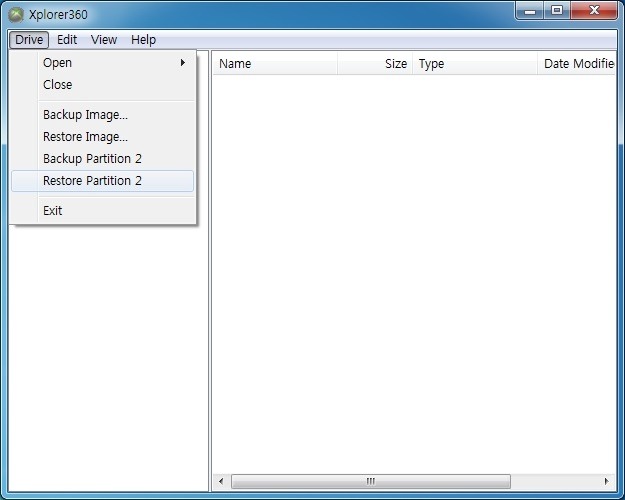Select Backup Image... menu entry
The height and width of the screenshot is (500, 625).
[x=103, y=115]
